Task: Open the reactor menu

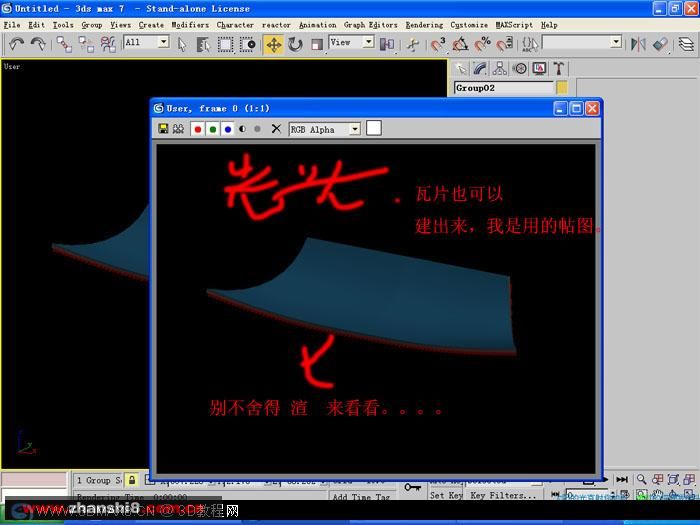Action: click(x=276, y=25)
